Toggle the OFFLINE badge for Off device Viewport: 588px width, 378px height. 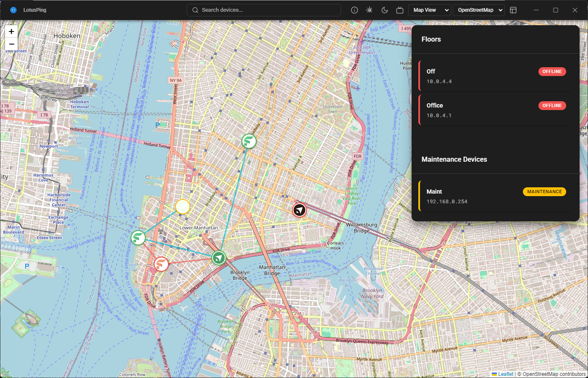(552, 71)
